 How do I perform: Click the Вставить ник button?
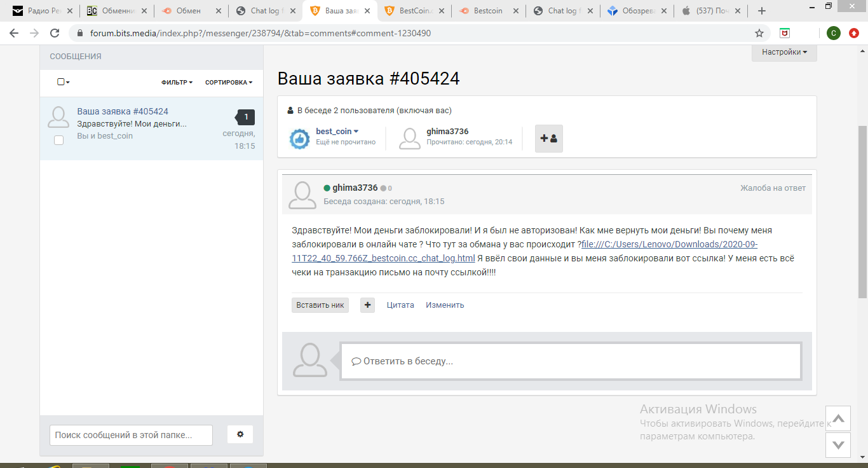pyautogui.click(x=320, y=305)
